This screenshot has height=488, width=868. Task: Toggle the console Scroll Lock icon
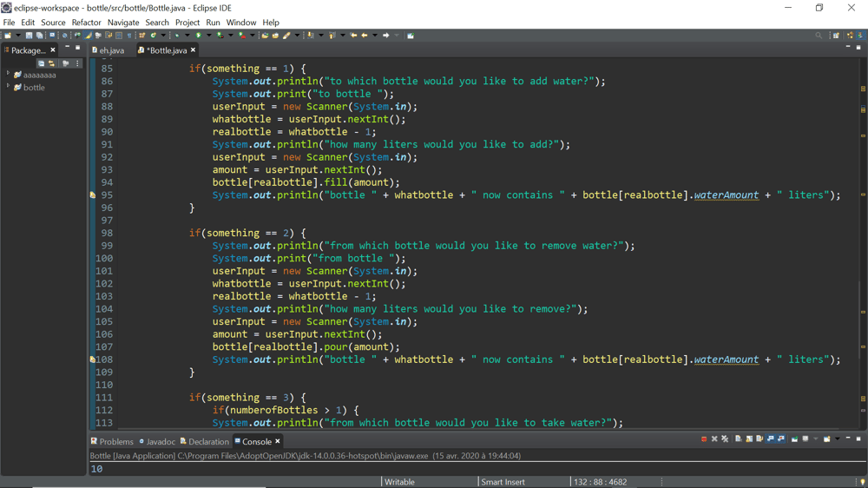click(x=749, y=439)
